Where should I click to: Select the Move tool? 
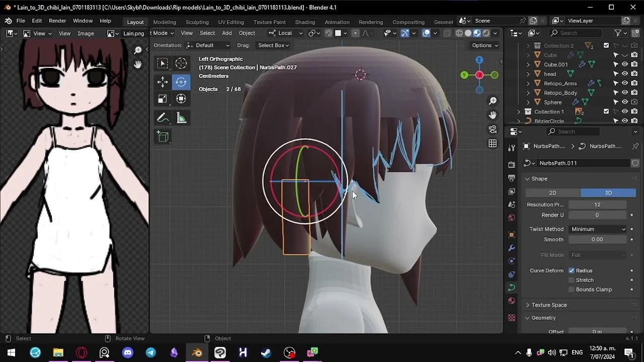pos(163,81)
